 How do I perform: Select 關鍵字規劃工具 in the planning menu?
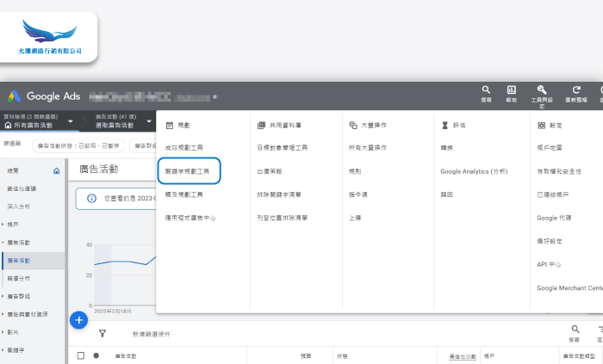point(188,171)
